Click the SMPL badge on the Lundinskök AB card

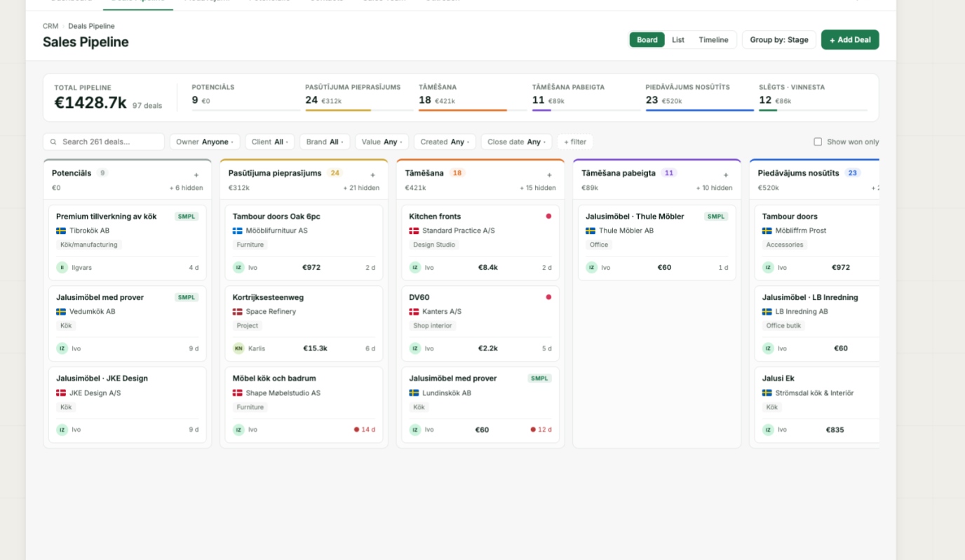click(539, 378)
